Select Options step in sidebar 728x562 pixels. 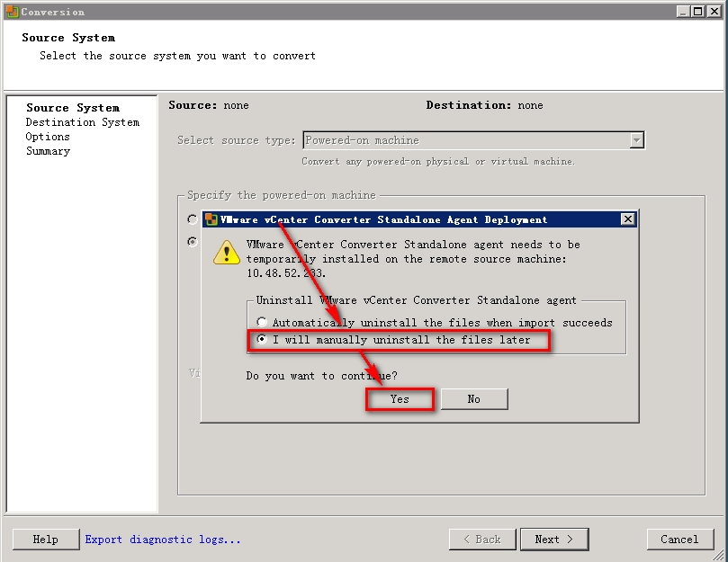[48, 137]
